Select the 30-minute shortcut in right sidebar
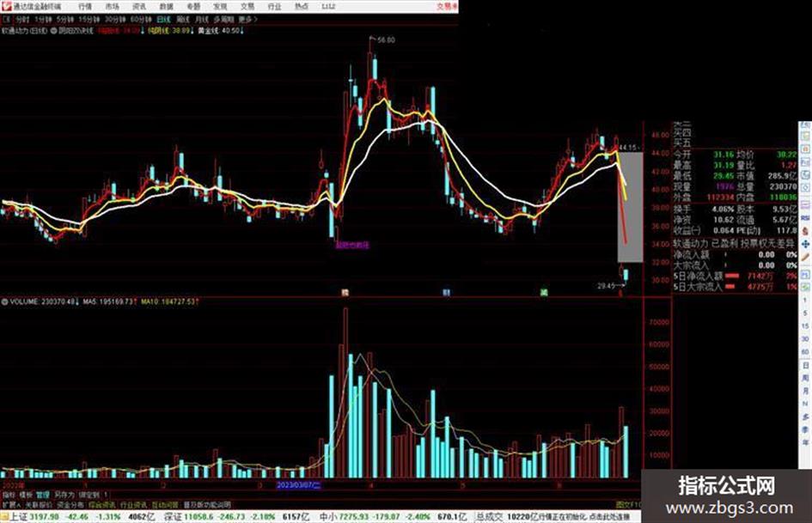 [805, 339]
